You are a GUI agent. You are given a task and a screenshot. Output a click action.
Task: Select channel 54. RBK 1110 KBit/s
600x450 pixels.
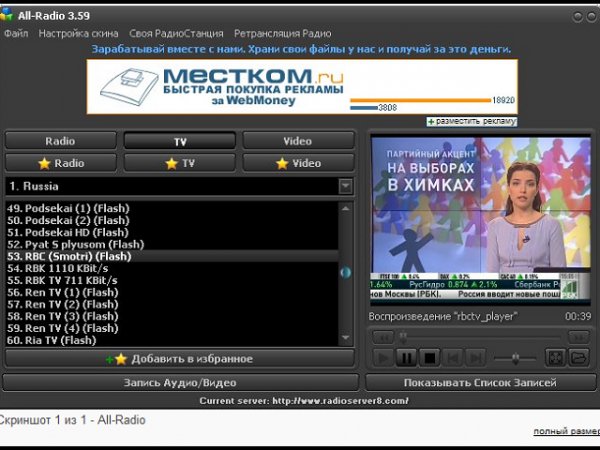click(172, 269)
